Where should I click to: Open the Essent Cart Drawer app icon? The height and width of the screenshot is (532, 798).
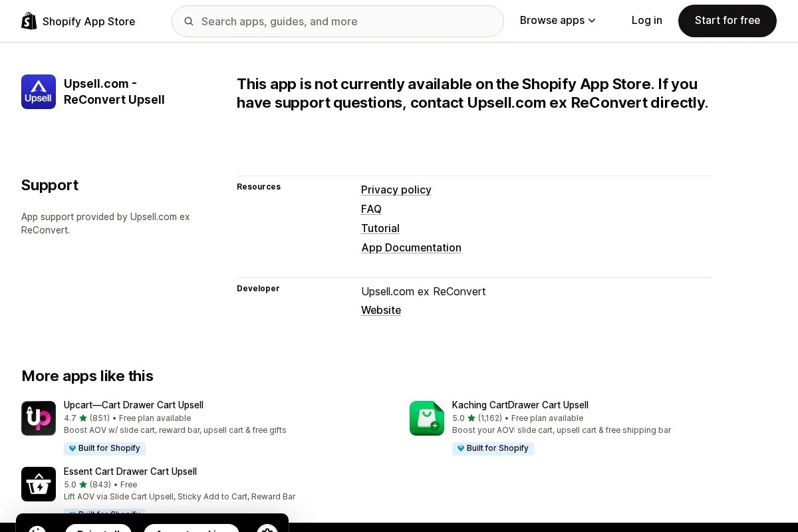pyautogui.click(x=39, y=484)
